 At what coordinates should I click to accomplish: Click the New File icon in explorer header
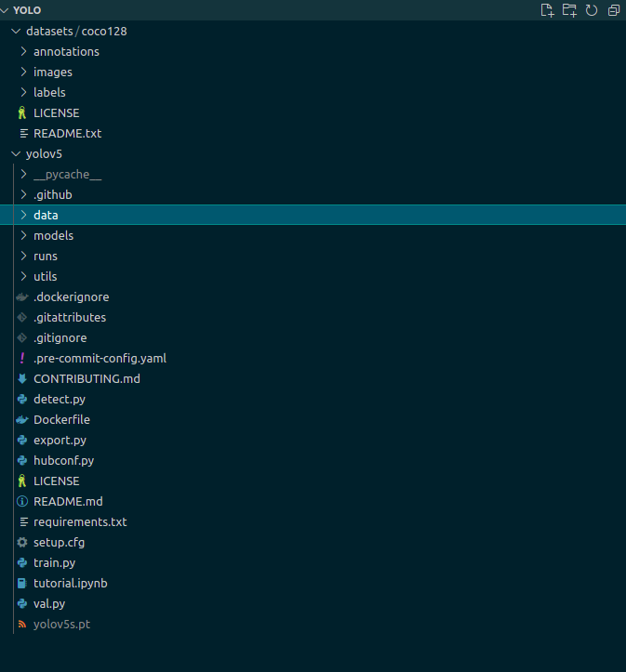(547, 10)
